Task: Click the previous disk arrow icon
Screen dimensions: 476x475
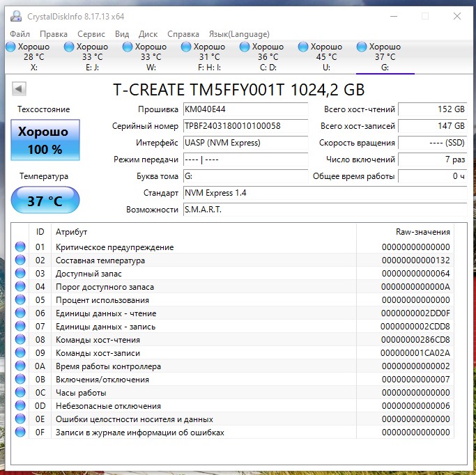Action: coord(19,89)
